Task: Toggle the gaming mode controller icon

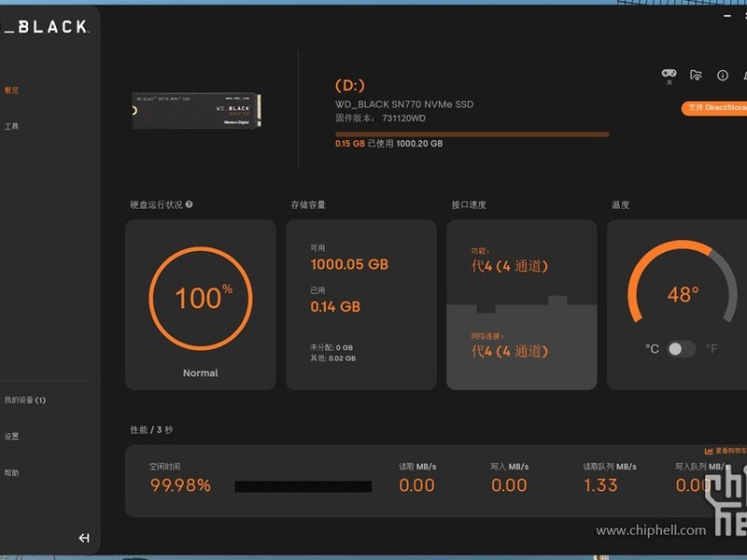Action: (x=669, y=74)
